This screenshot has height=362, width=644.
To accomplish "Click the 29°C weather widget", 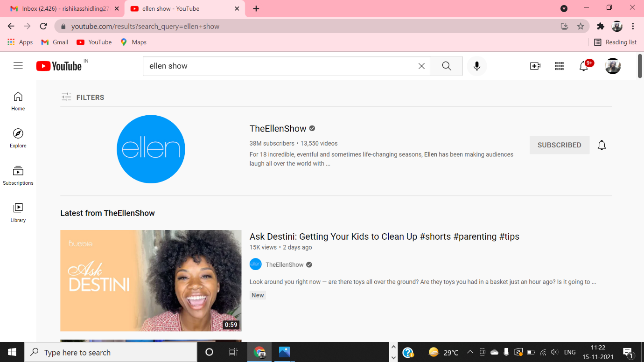I will [x=444, y=352].
